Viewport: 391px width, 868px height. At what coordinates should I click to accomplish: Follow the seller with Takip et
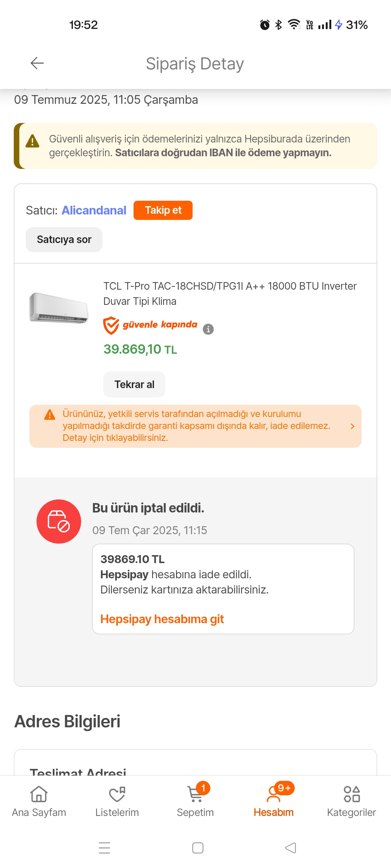[x=163, y=210]
